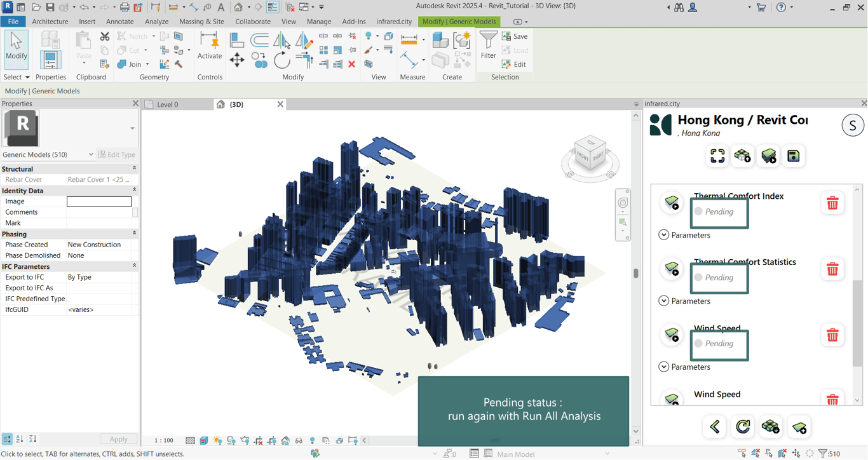Click the 3D view vertical scrollbar

(636, 273)
